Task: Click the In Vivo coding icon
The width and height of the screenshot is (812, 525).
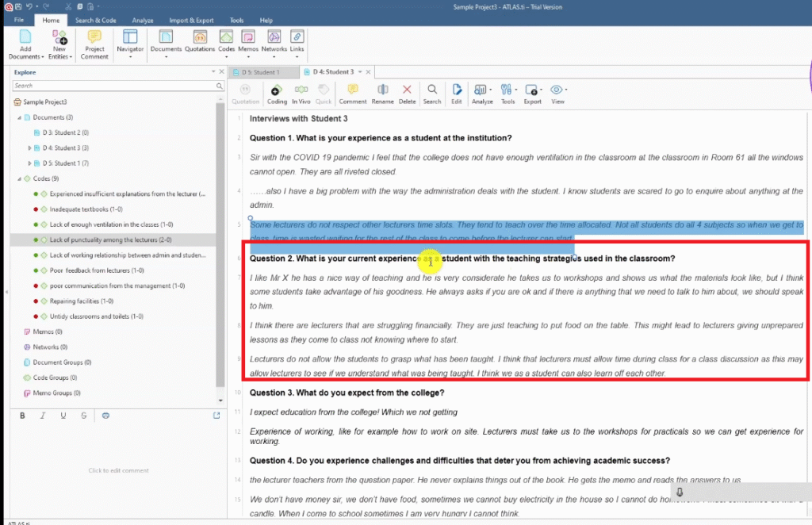Action: click(x=301, y=94)
